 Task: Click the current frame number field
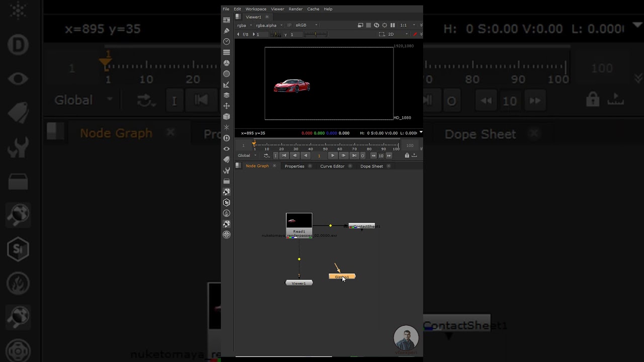[319, 155]
